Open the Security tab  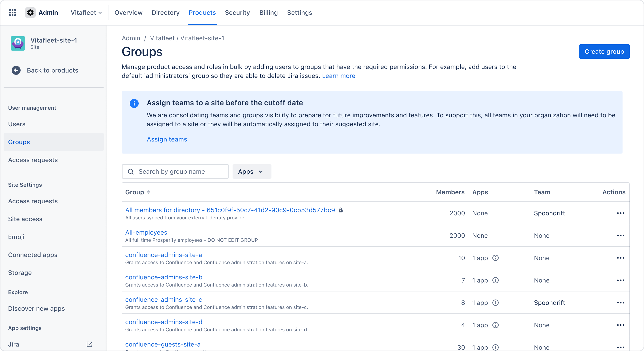coord(237,13)
